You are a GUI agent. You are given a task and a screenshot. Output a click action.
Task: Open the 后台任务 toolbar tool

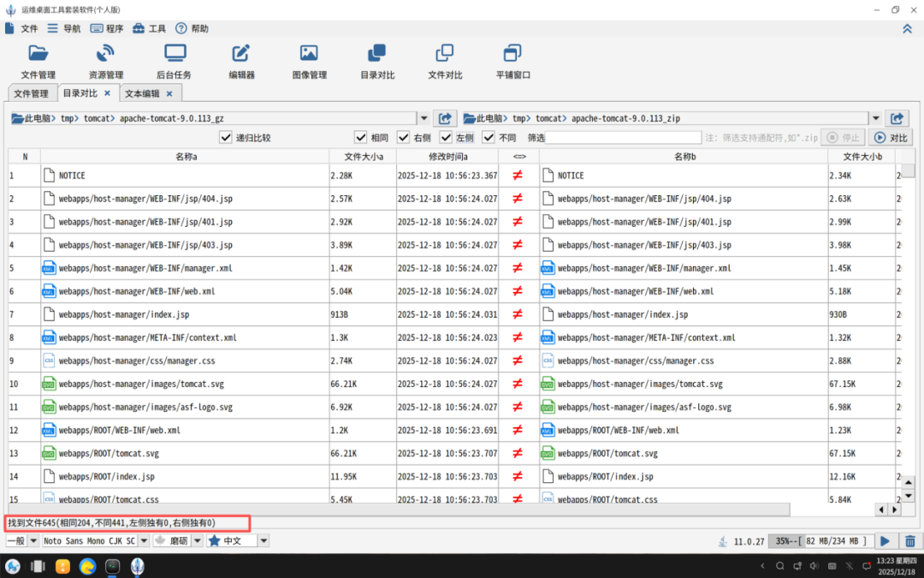(174, 62)
